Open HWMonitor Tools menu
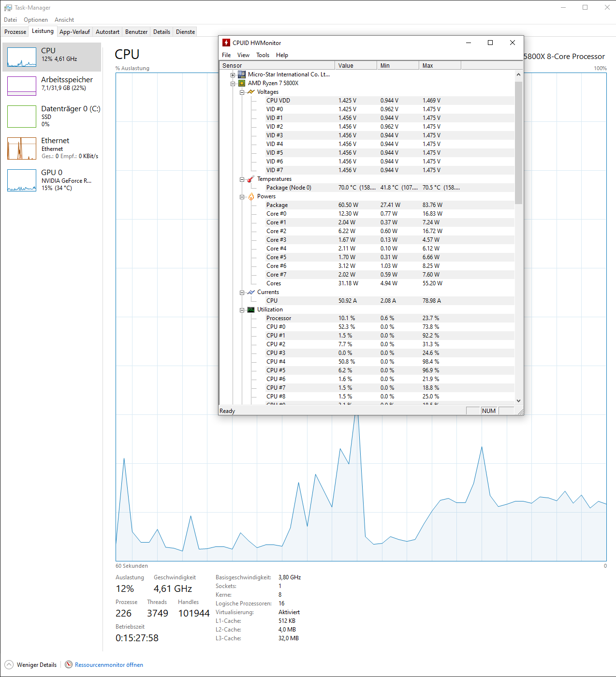Screen dimensions: 616x677 pos(263,55)
